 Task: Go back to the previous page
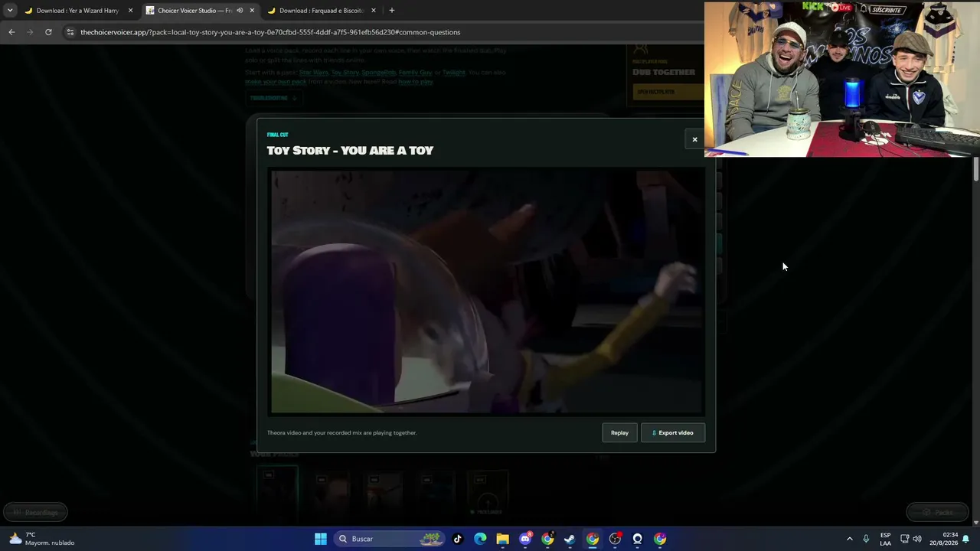tap(11, 32)
